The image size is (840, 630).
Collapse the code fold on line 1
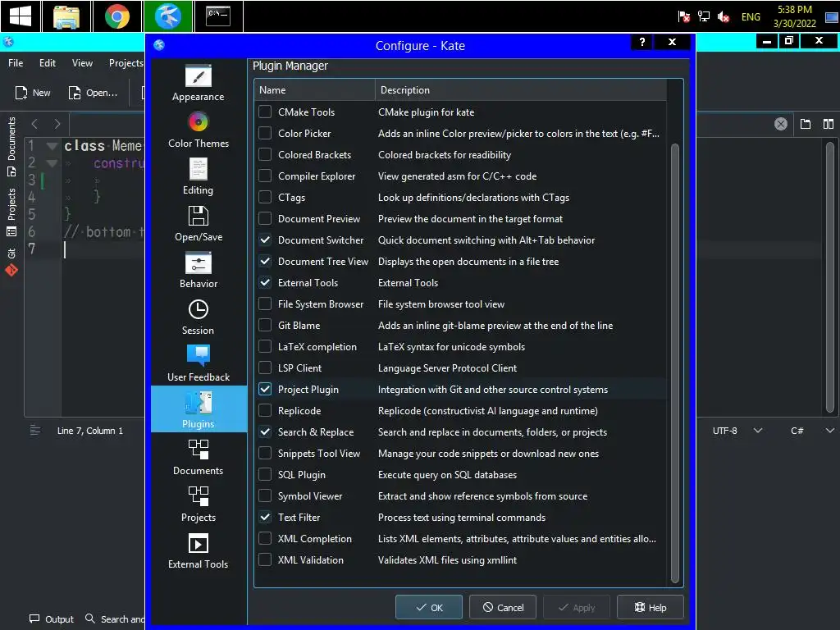[x=52, y=146]
